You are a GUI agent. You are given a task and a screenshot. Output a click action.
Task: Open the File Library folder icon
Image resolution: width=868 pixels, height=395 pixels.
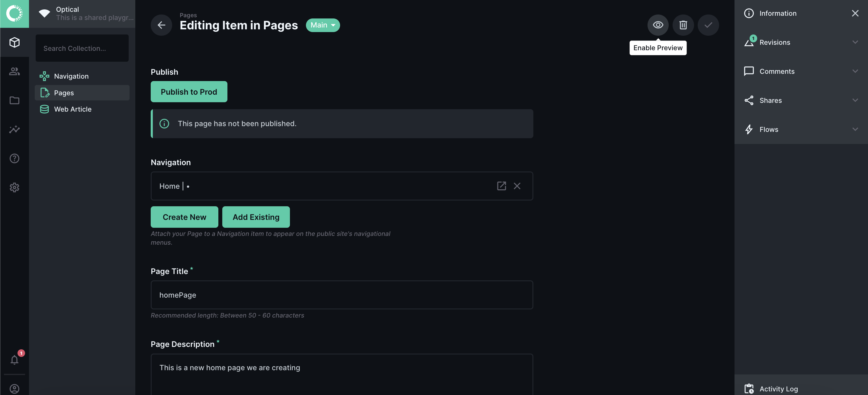(x=14, y=100)
